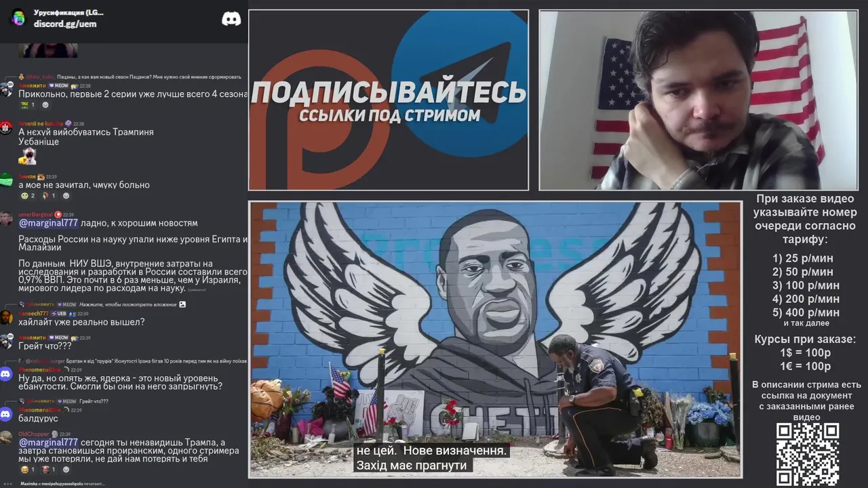Open the Discord avatar beside the 'балдурус' message
Viewport: 868px width, 488px height.
[6, 413]
